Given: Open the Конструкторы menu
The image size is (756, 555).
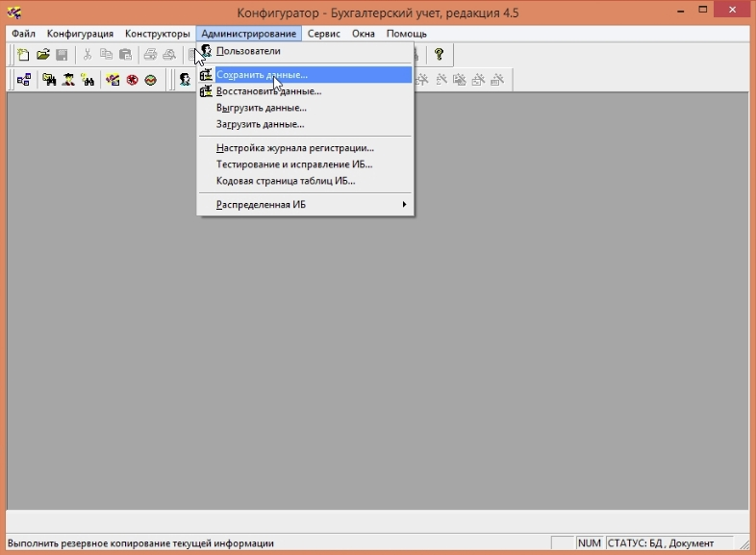Looking at the screenshot, I should tap(157, 34).
